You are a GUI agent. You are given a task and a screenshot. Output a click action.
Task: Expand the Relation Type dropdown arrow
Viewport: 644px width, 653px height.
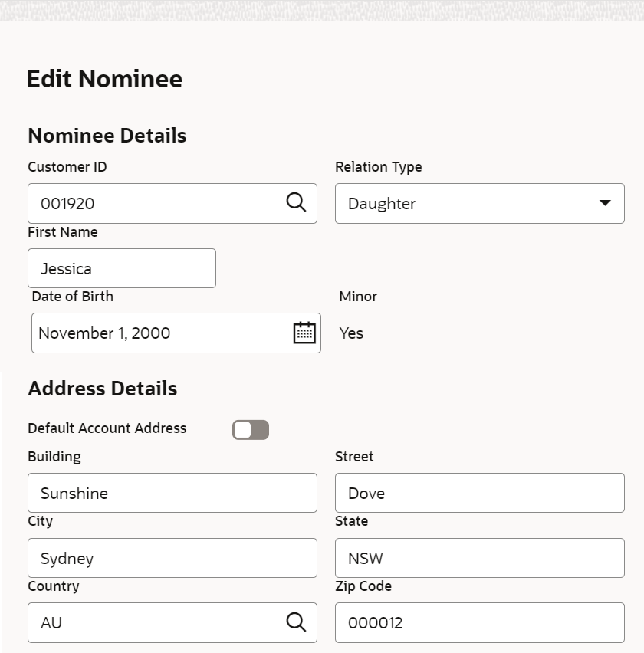pos(605,203)
